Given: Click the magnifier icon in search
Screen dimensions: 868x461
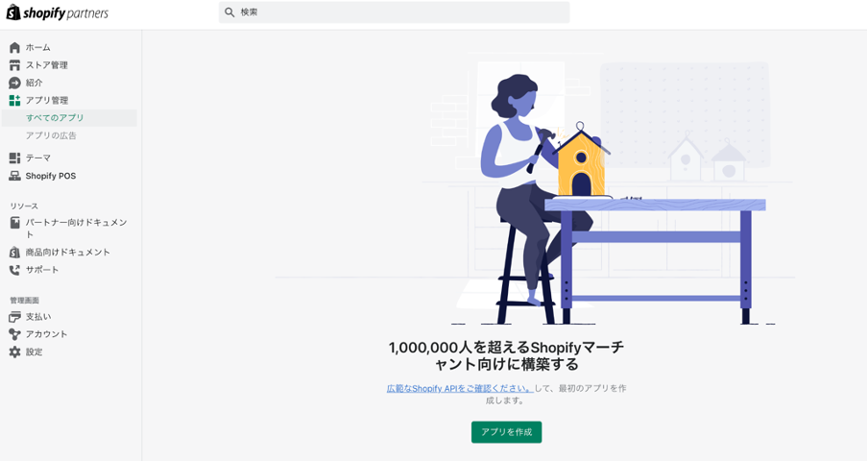Looking at the screenshot, I should pos(229,12).
